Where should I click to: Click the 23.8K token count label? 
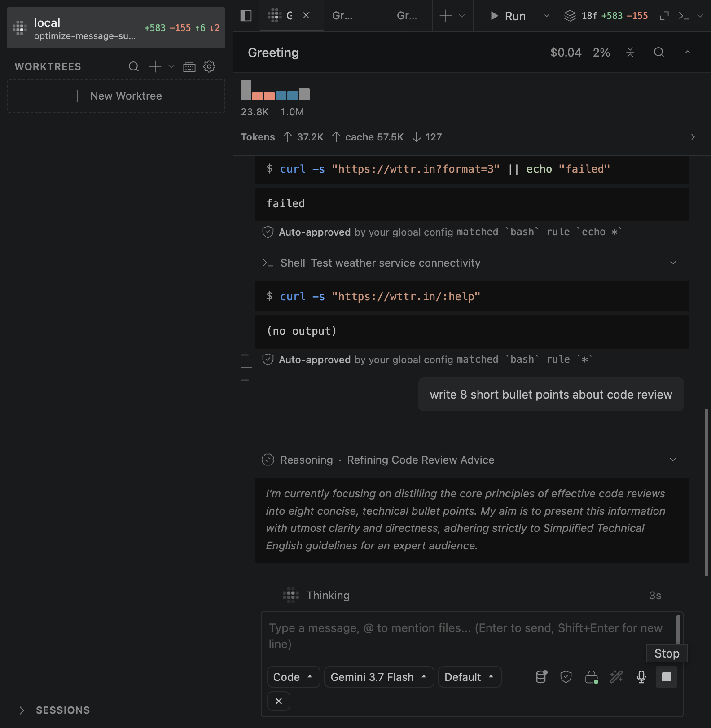coord(255,112)
